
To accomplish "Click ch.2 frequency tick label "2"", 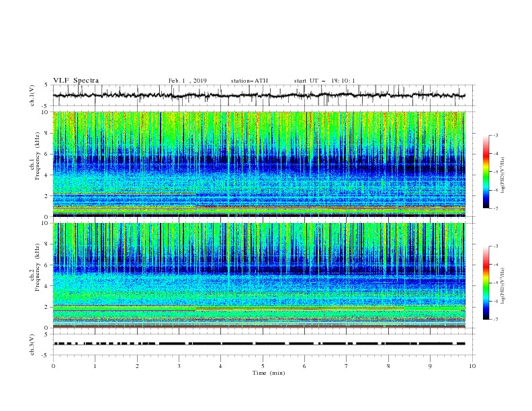I will pos(46,307).
